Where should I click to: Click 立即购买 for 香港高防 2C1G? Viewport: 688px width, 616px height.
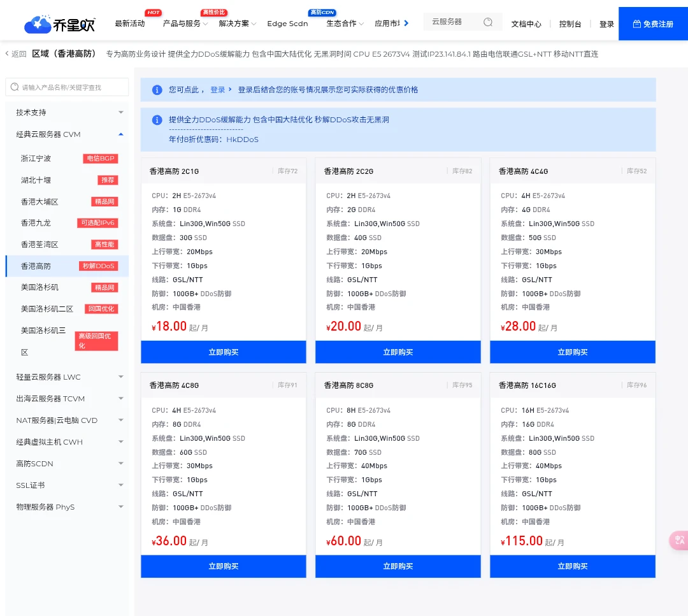[x=223, y=352]
